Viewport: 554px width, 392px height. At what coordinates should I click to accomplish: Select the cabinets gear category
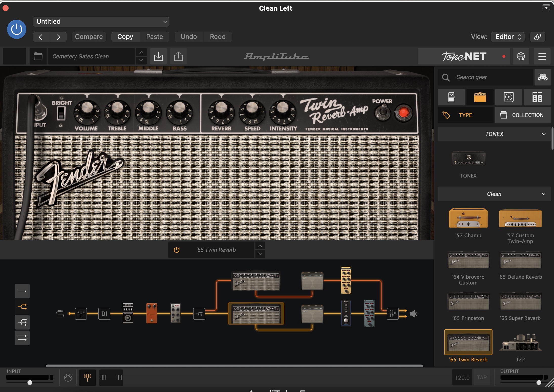[x=509, y=97]
